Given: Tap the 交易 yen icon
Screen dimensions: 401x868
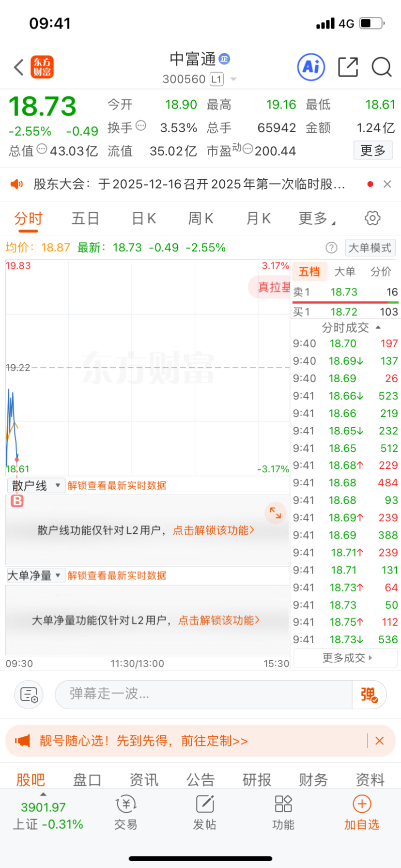Looking at the screenshot, I should coord(126,805).
